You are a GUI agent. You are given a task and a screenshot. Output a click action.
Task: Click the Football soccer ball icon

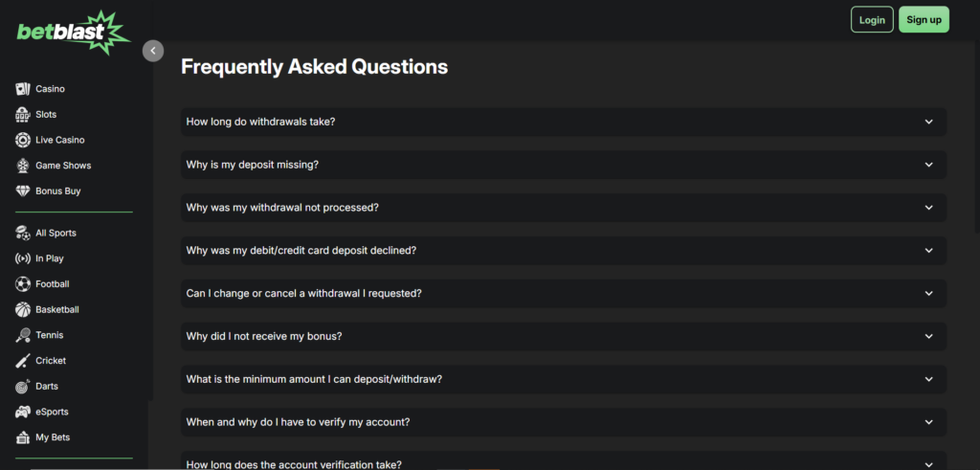click(x=23, y=284)
